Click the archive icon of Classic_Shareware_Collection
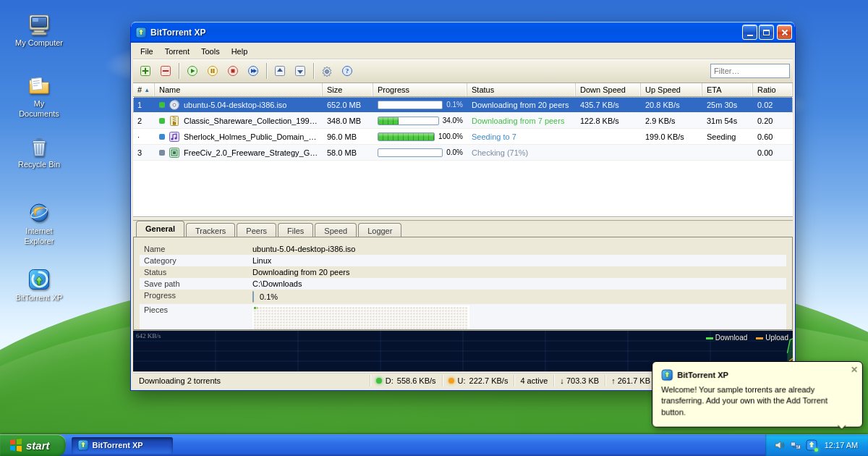The width and height of the screenshot is (868, 456). [x=174, y=121]
